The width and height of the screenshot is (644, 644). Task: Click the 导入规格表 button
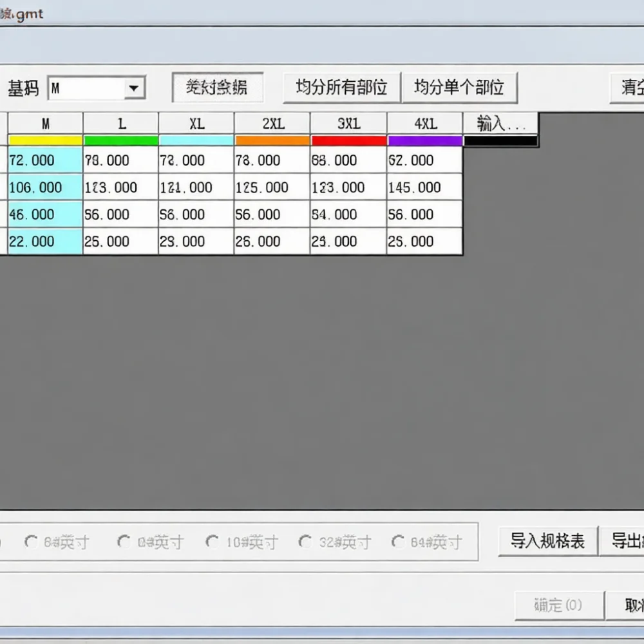click(547, 541)
